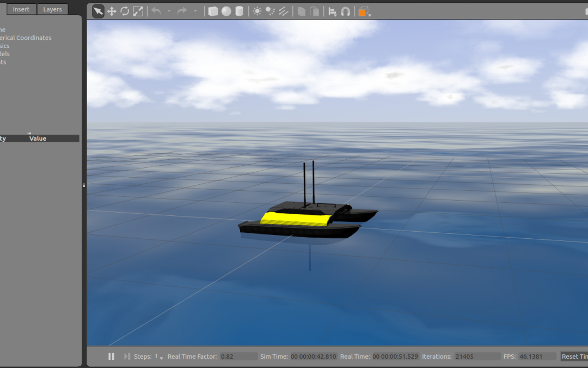Pause the simulation
588x368 pixels.
(x=111, y=356)
